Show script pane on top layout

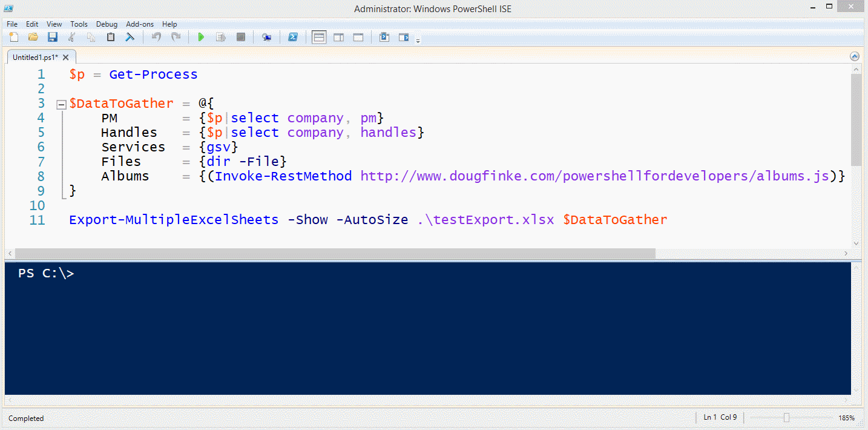pos(319,38)
